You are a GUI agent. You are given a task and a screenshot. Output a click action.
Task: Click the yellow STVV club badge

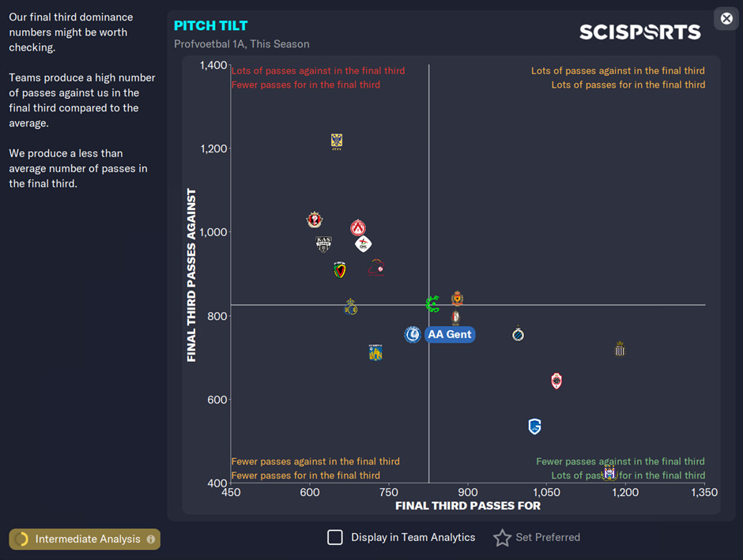[337, 141]
